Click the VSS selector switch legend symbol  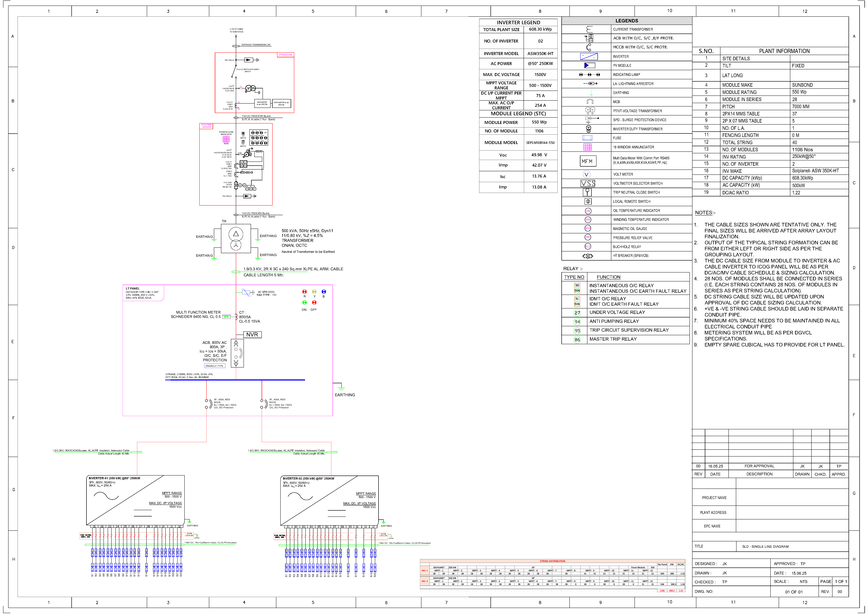pos(588,183)
